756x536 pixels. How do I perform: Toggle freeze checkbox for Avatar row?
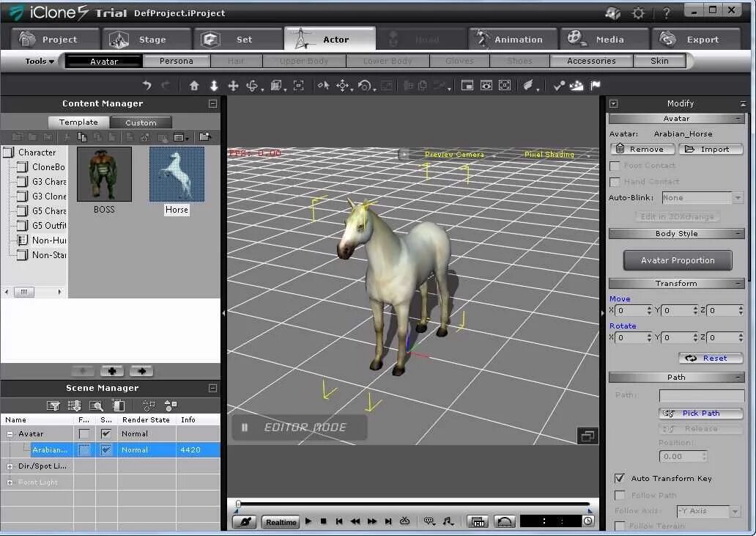click(84, 434)
